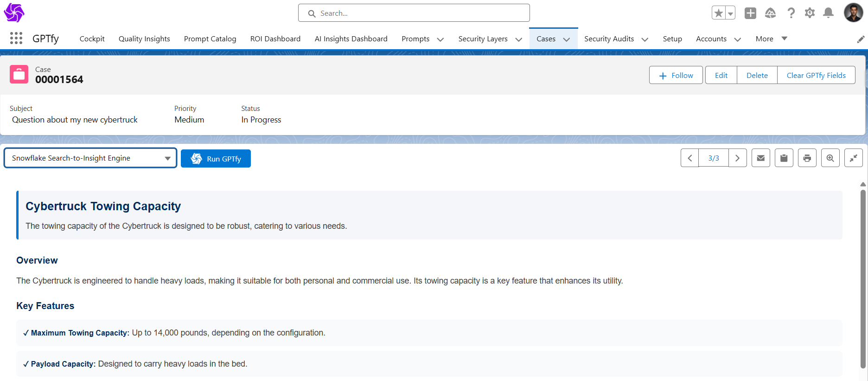This screenshot has width=868, height=381.
Task: Open the App Launcher grid
Action: pos(16,39)
